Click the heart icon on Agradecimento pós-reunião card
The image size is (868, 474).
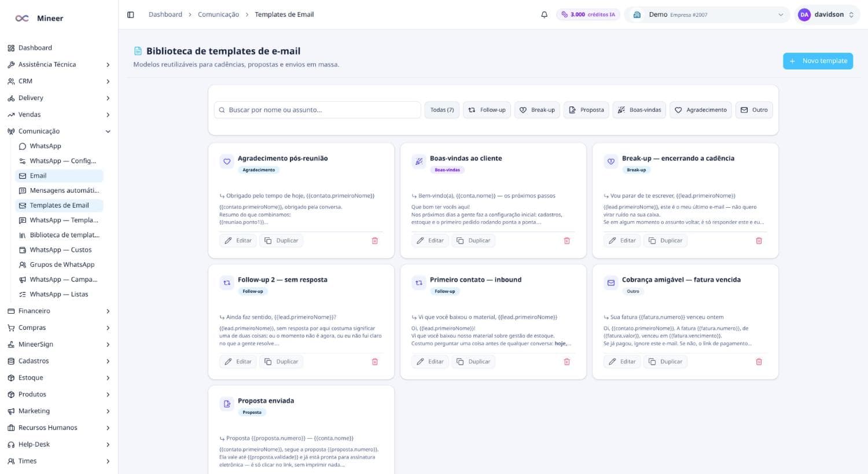(x=227, y=161)
